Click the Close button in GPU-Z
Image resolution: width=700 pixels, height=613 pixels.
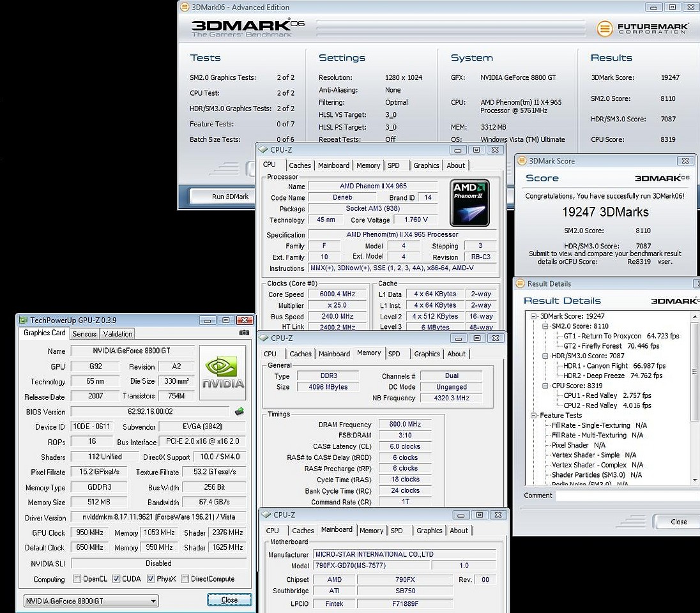(229, 600)
